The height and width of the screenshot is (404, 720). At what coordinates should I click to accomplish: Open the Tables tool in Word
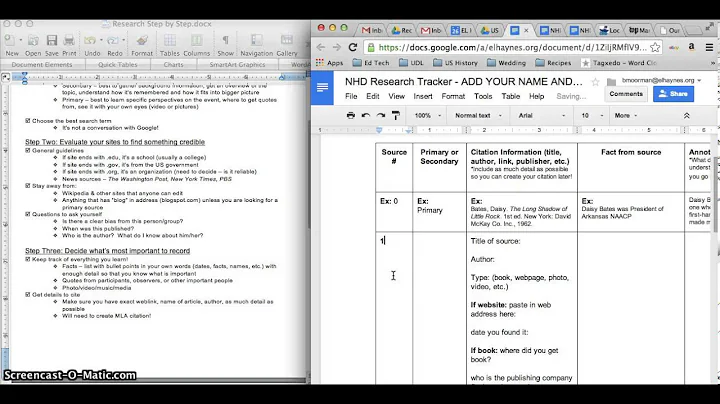170,41
